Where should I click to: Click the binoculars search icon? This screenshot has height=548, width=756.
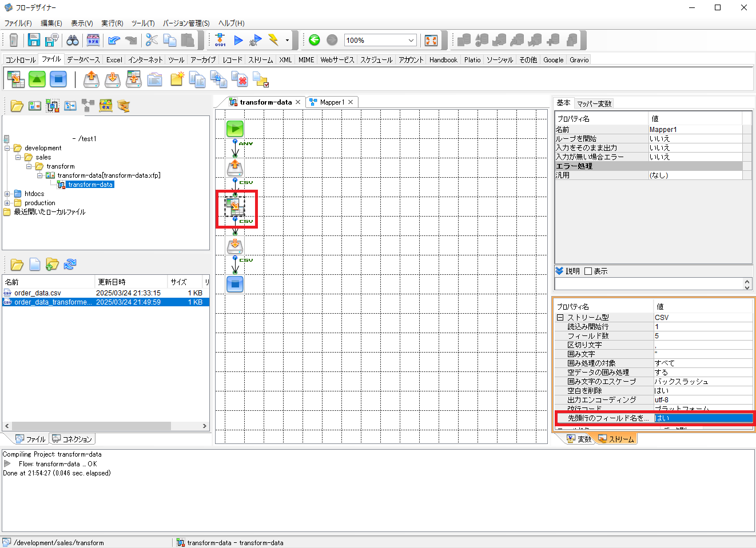point(73,40)
